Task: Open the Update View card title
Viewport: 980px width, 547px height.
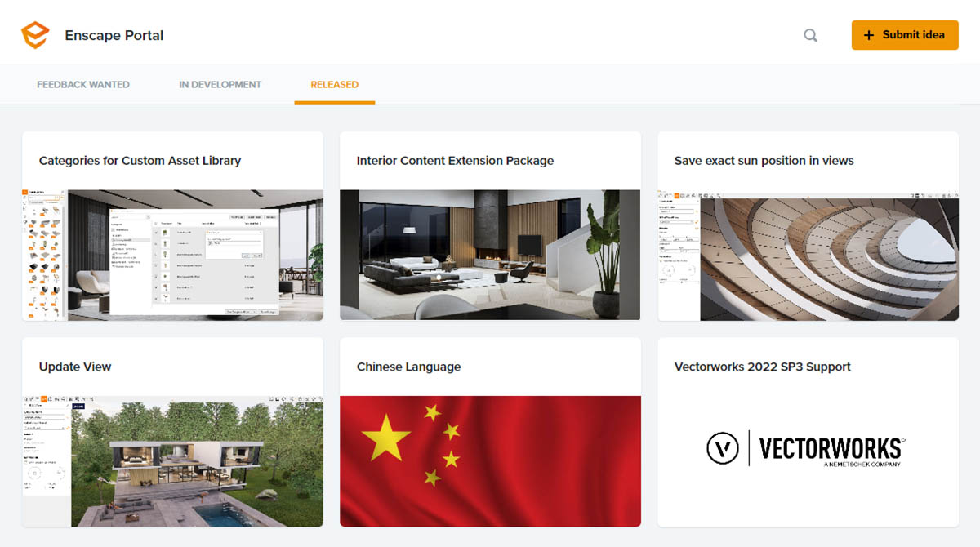Action: (75, 367)
